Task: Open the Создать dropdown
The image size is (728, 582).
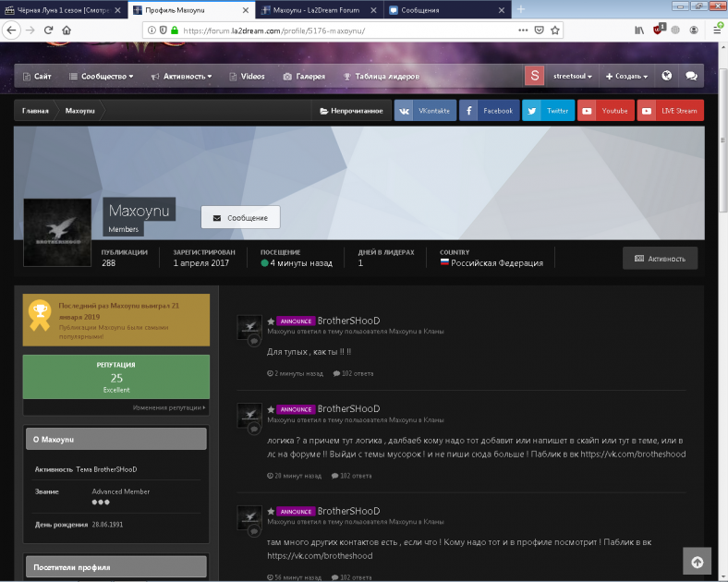Action: [x=627, y=76]
